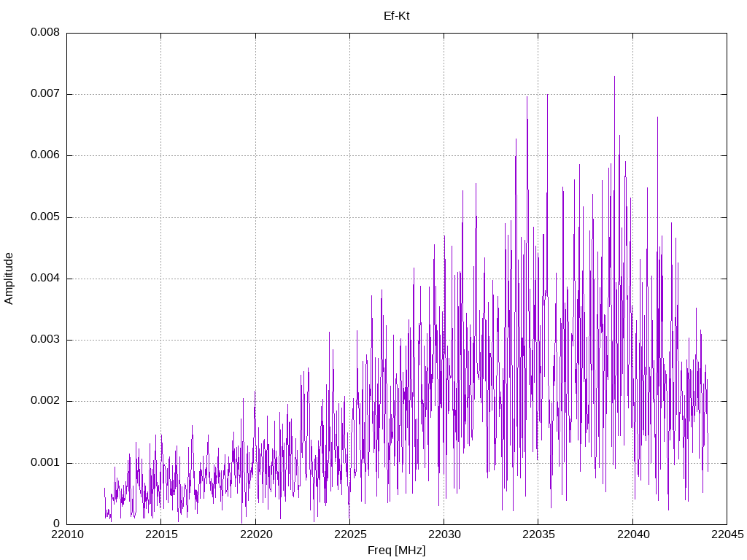Click the x-axis tick label '22015'

point(161,534)
